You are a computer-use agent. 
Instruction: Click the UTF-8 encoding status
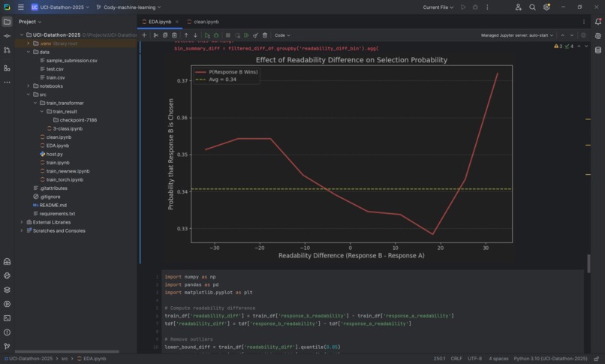474,359
